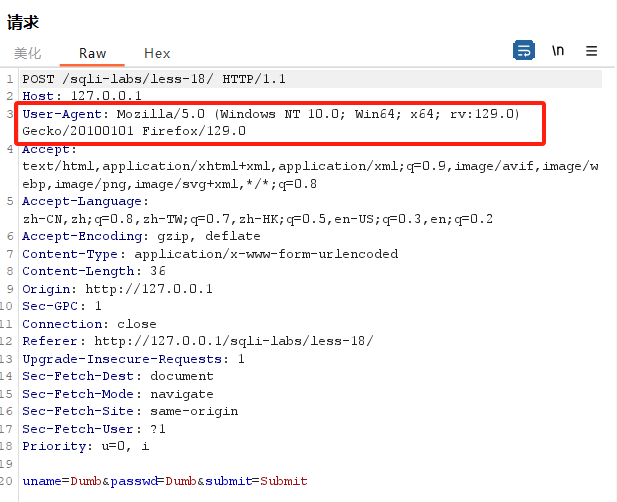Switch to the Hex tab
617x502 pixels.
[157, 53]
